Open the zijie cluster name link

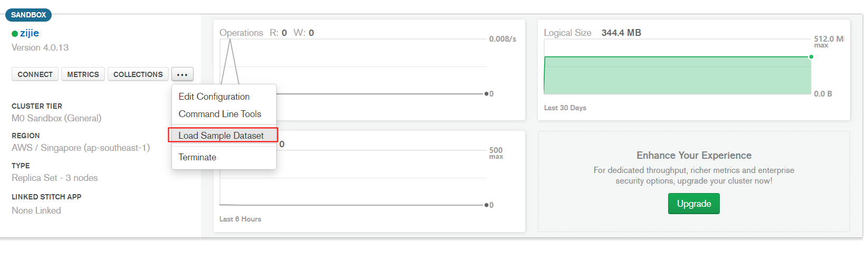point(30,33)
